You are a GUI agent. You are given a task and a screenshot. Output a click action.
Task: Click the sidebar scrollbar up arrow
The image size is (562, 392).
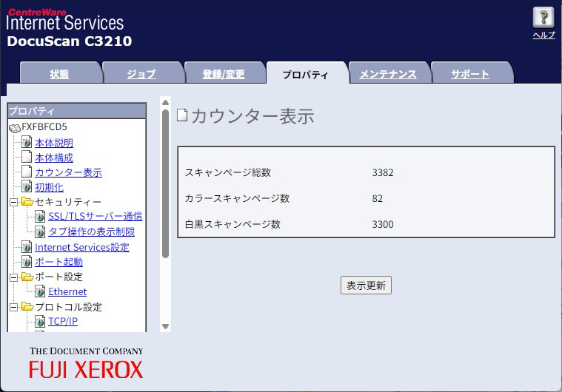click(165, 102)
